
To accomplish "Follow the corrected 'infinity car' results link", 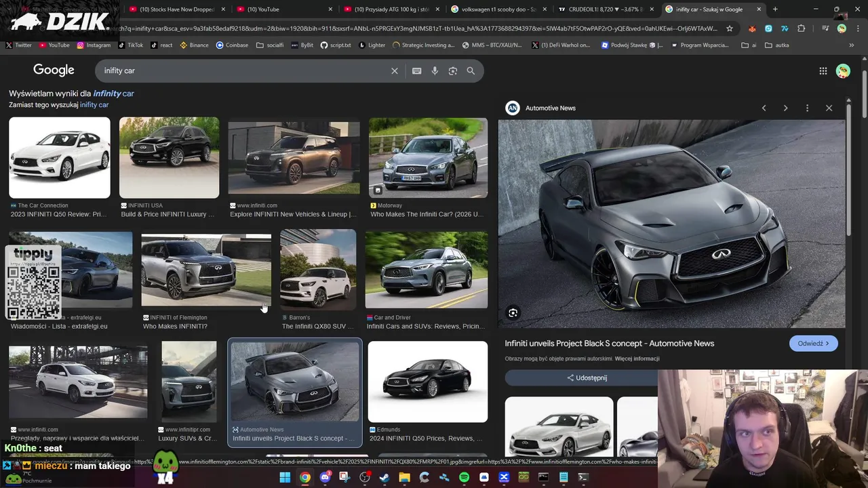I will tap(113, 94).
